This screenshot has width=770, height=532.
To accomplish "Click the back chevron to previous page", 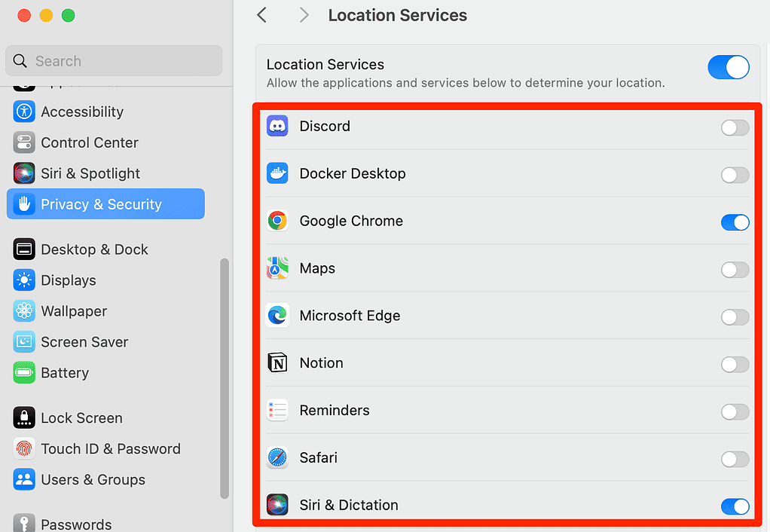I will 261,14.
